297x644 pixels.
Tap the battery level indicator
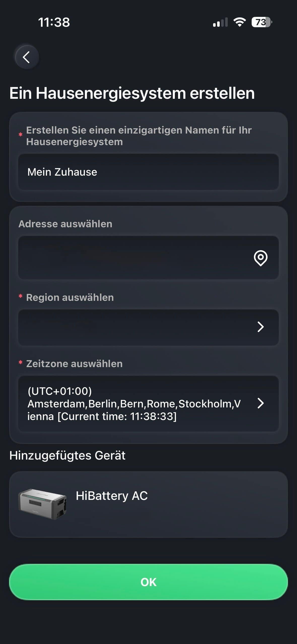[x=261, y=22]
